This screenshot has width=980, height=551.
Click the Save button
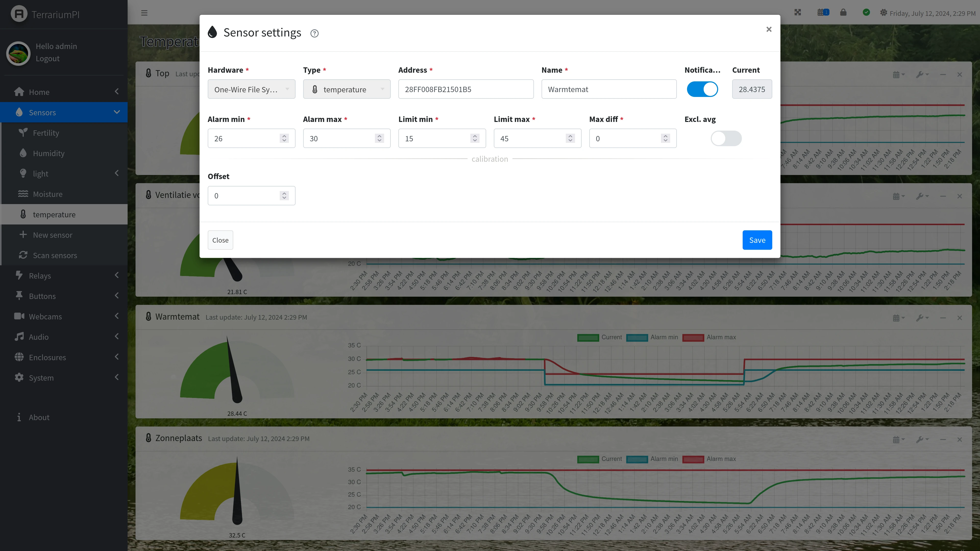(757, 240)
